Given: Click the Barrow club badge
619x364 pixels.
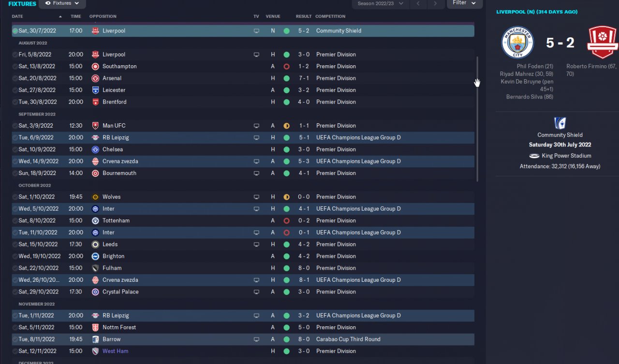Looking at the screenshot, I should point(95,339).
